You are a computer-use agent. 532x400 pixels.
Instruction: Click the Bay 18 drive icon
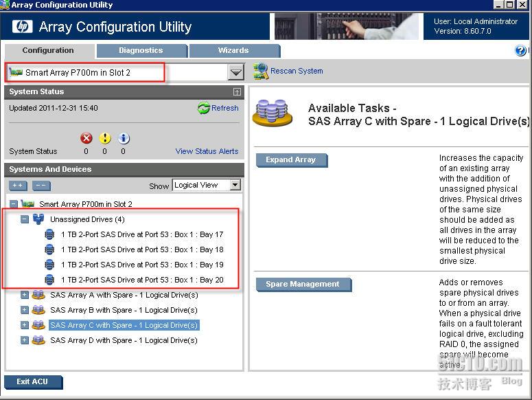click(x=49, y=249)
